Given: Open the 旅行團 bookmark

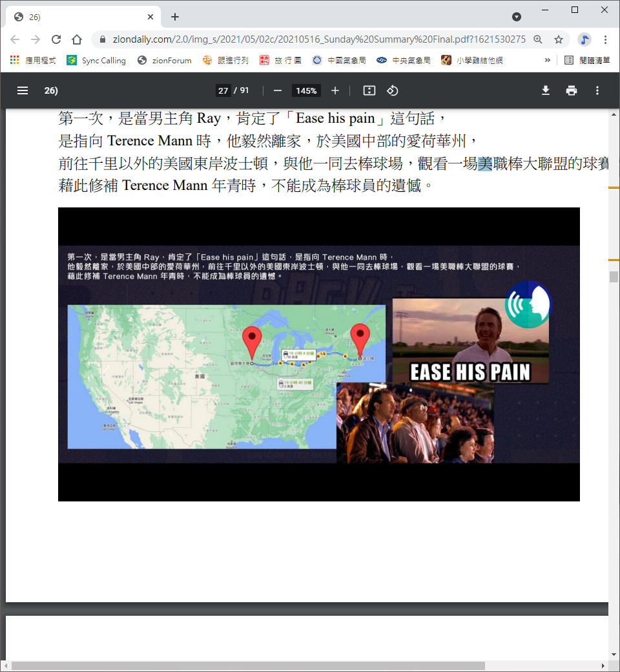Looking at the screenshot, I should click(x=281, y=61).
